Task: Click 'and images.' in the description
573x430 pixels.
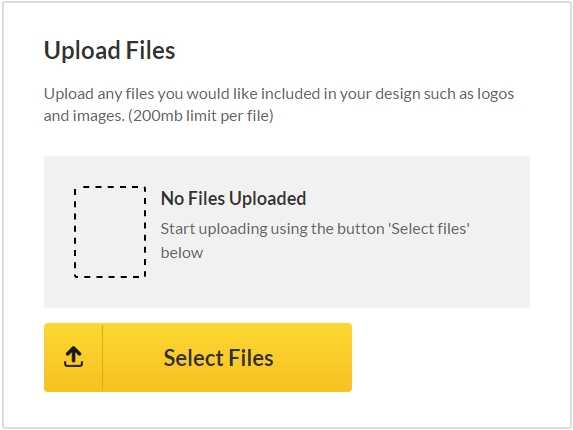Action: point(84,116)
